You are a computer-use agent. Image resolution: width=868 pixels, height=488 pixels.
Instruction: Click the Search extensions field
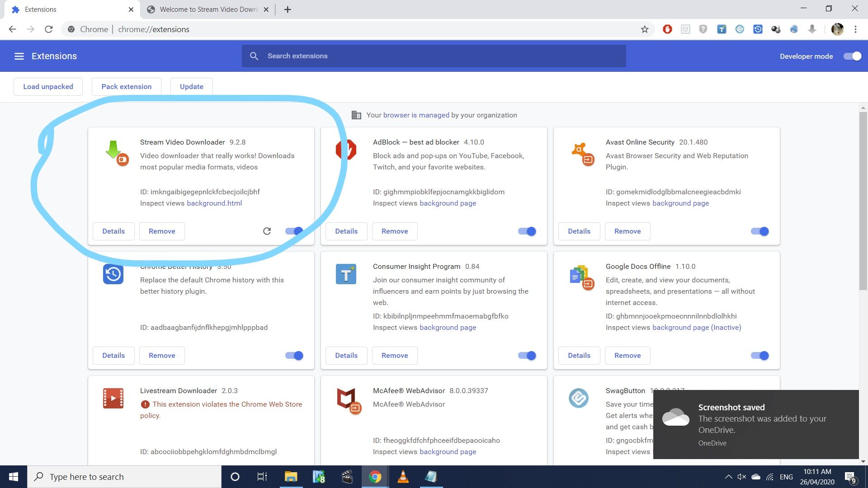(x=434, y=56)
